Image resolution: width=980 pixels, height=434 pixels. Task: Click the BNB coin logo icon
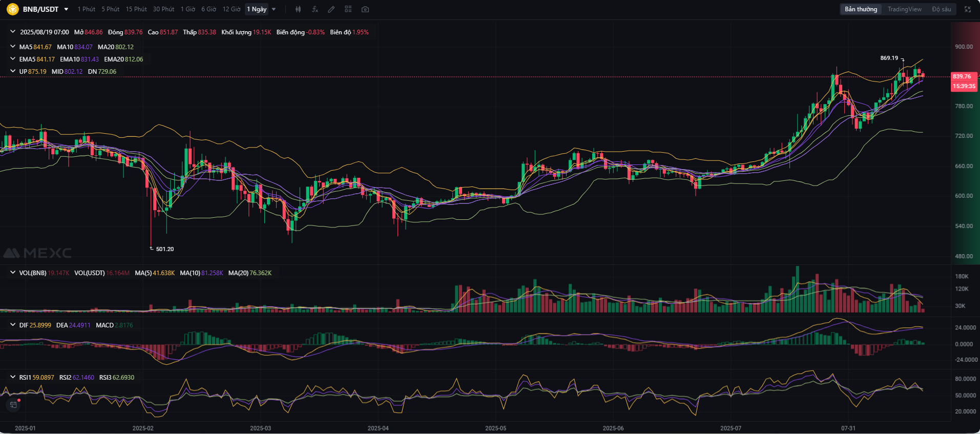[x=12, y=9]
